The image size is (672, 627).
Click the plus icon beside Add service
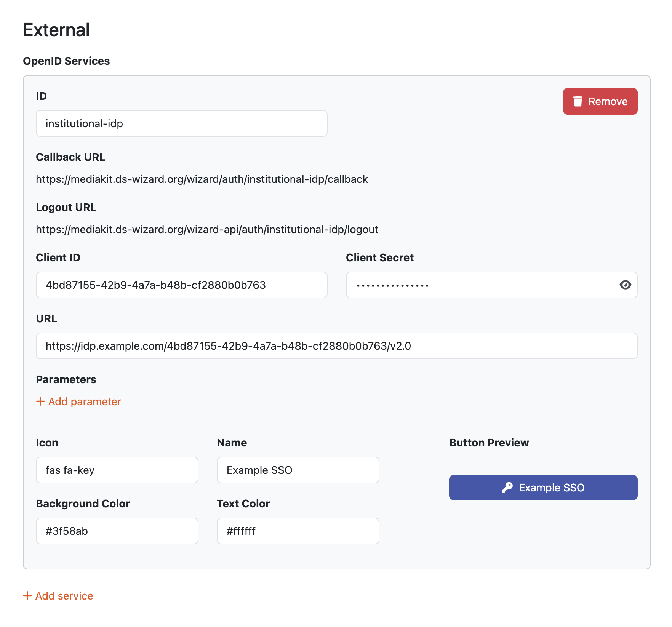tap(27, 596)
